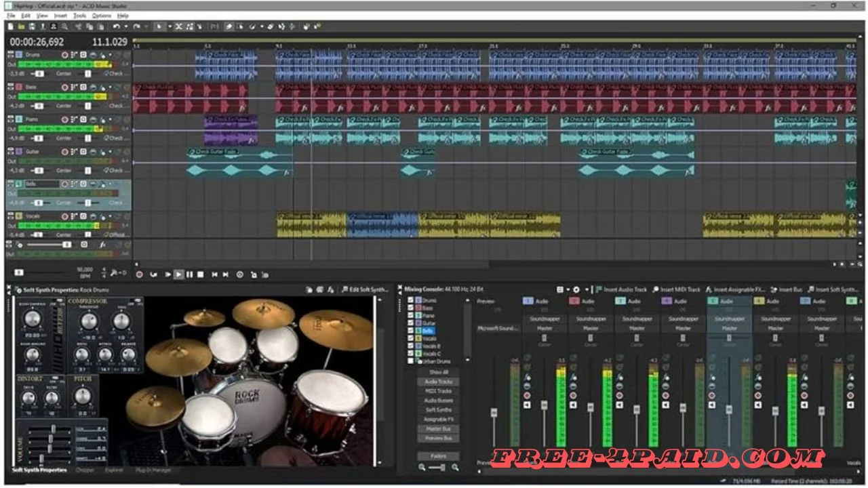The height and width of the screenshot is (488, 868).
Task: Click the Bass track color number icon
Action: click(19, 87)
